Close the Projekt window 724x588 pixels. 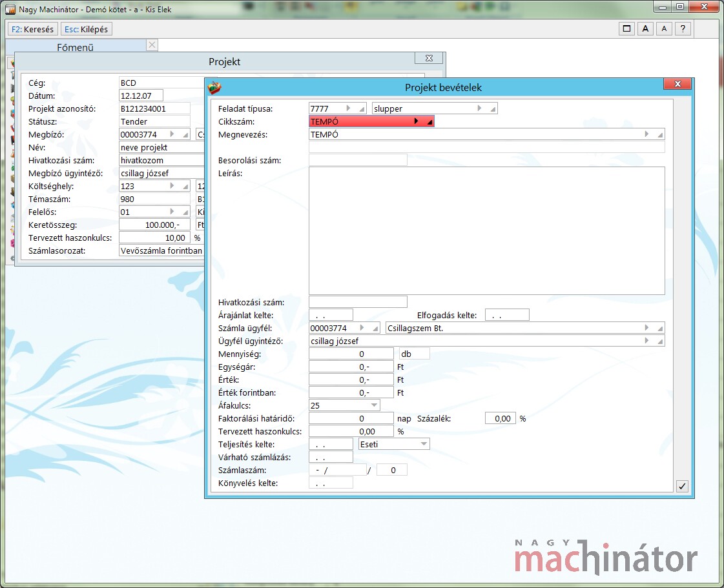coord(429,58)
